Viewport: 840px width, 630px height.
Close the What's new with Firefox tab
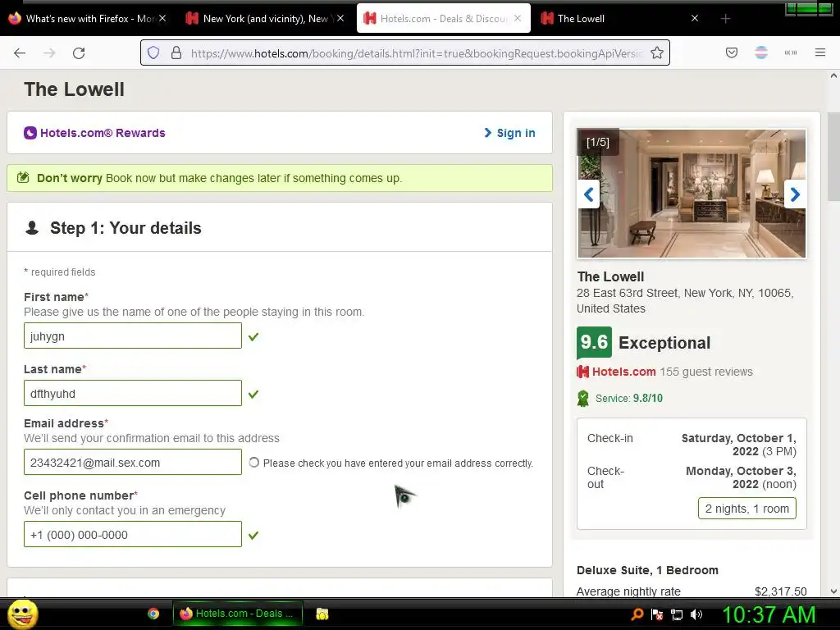pyautogui.click(x=163, y=18)
